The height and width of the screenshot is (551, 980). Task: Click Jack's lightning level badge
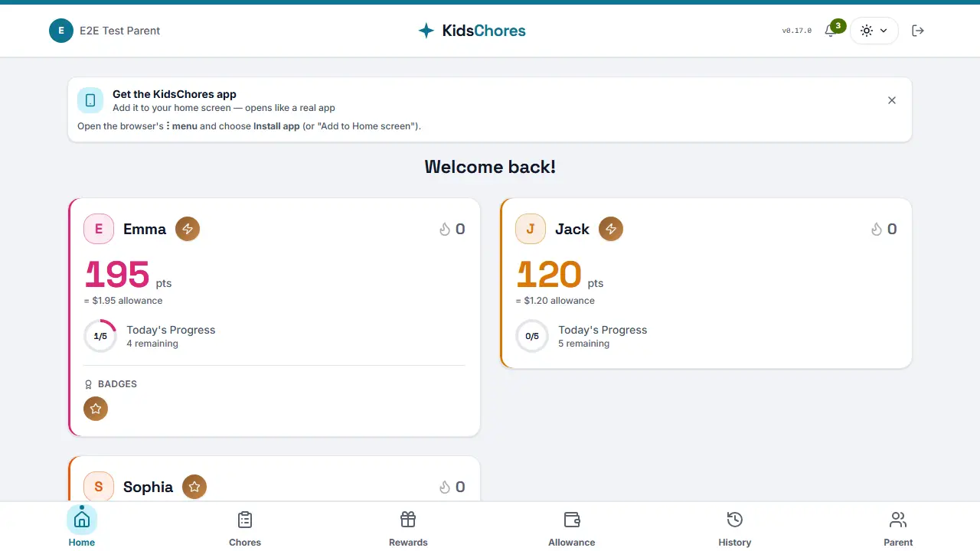point(610,229)
